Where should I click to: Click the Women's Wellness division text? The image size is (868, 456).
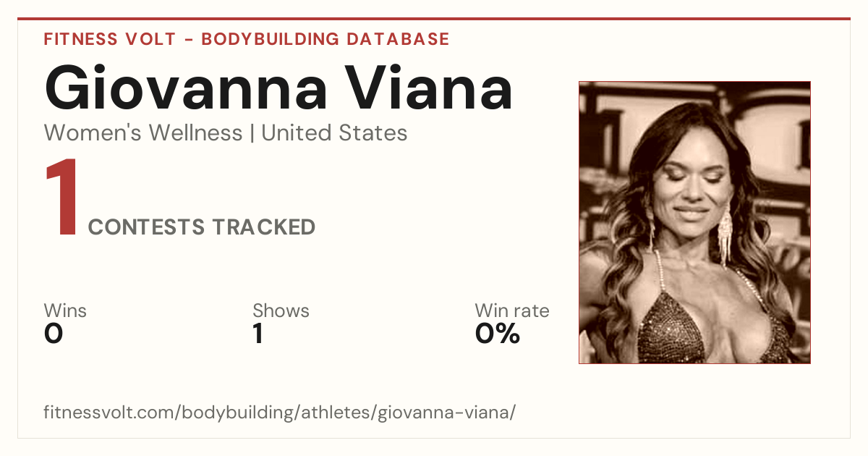[143, 133]
